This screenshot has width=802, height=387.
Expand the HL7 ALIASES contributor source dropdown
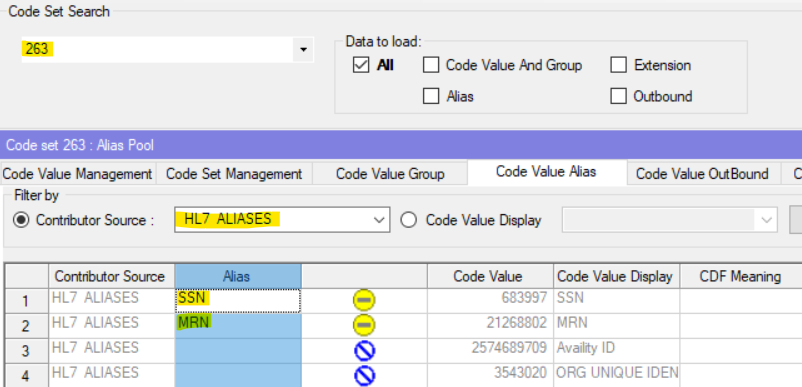(x=379, y=220)
